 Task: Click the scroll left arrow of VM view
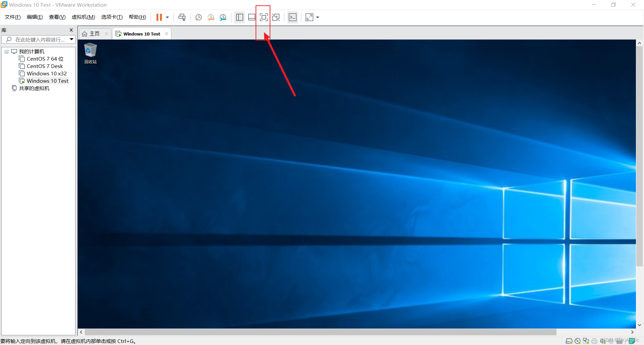click(81, 332)
